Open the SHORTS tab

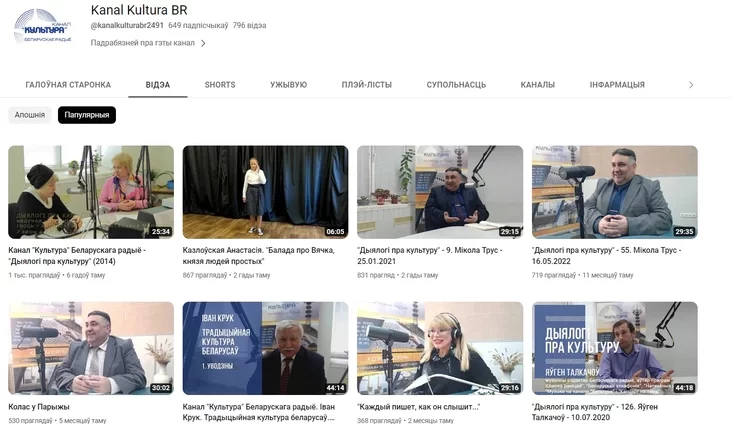click(x=220, y=85)
